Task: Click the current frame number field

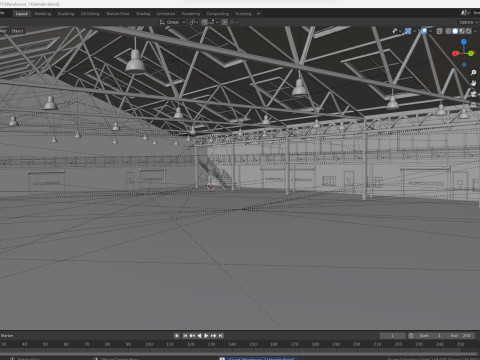Action: point(392,336)
